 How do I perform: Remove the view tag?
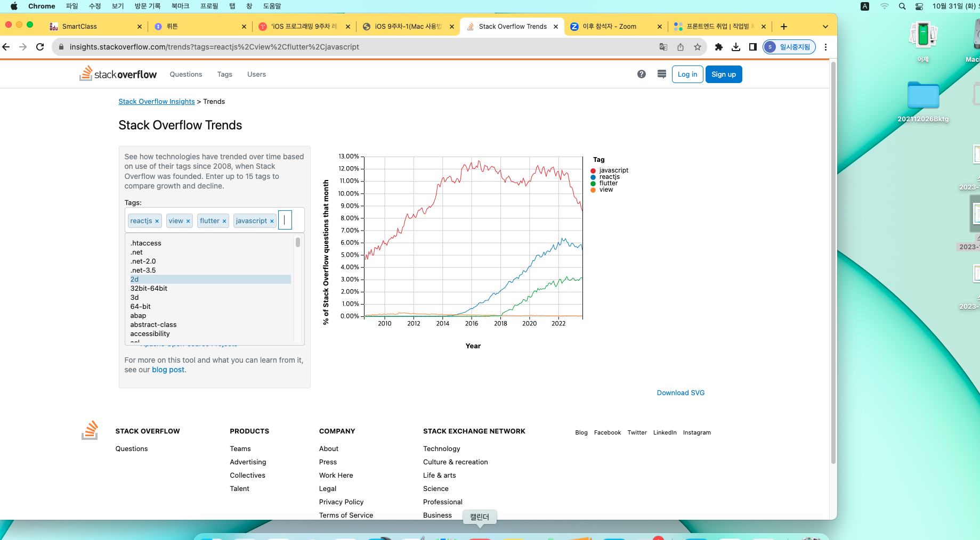188,221
